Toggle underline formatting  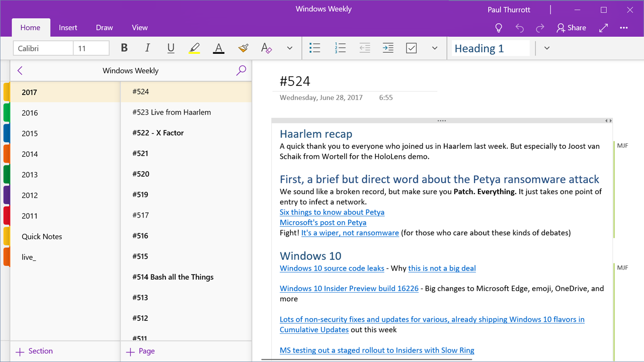coord(171,48)
